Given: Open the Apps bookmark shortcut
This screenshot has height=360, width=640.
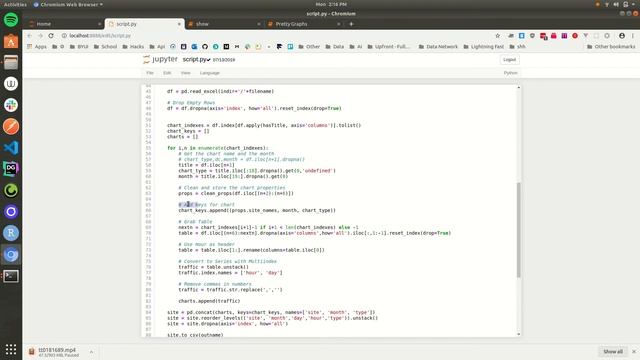Looking at the screenshot, I should click(37, 47).
